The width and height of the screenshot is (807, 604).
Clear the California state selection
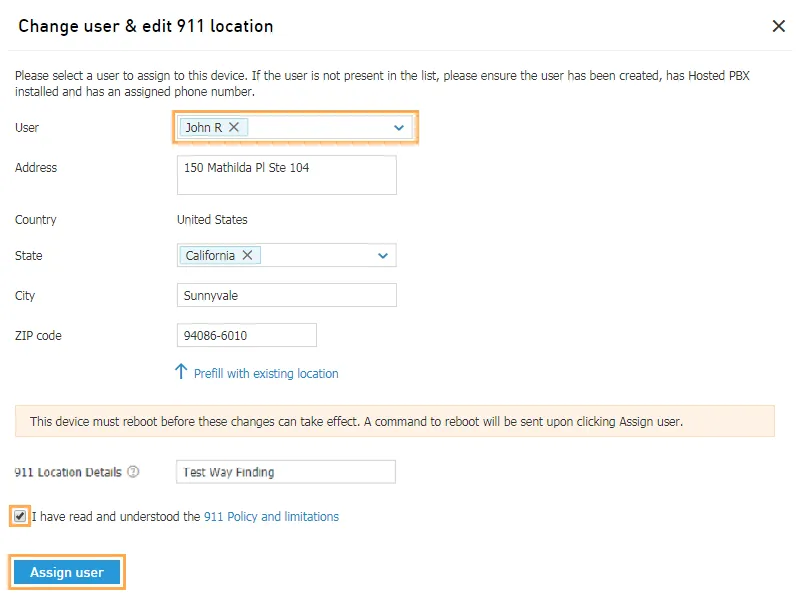(x=248, y=255)
